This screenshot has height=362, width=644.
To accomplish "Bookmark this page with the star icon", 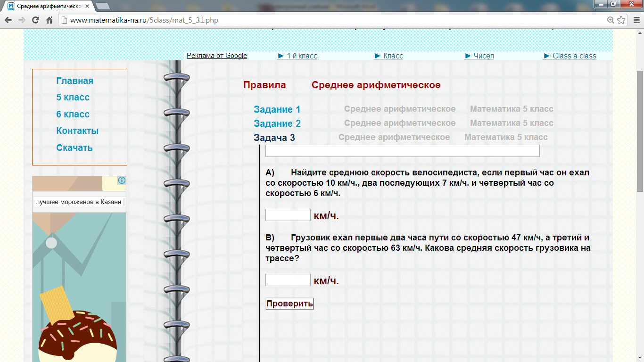I will [621, 20].
